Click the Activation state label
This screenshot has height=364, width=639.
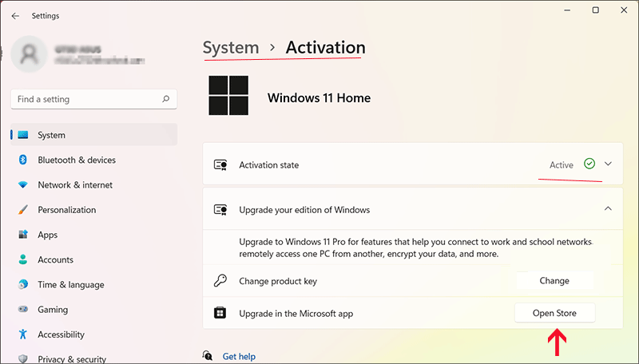pos(269,165)
